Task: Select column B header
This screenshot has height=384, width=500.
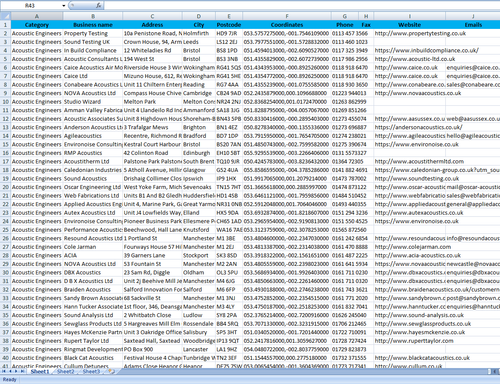Action: pos(93,16)
